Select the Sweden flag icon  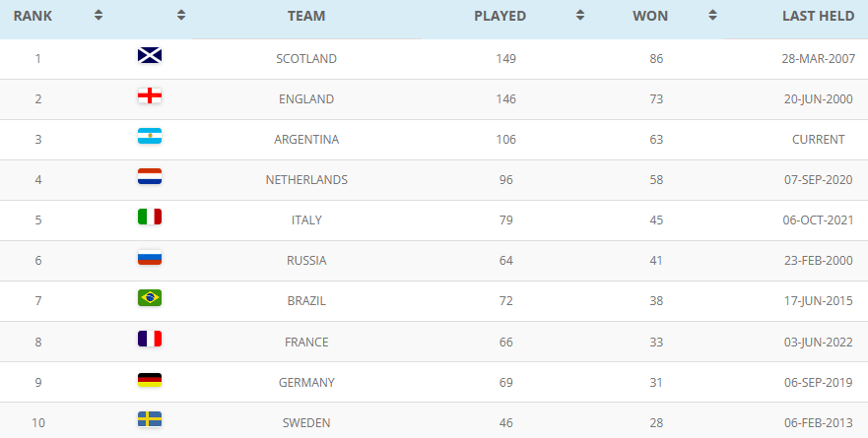[x=150, y=419]
